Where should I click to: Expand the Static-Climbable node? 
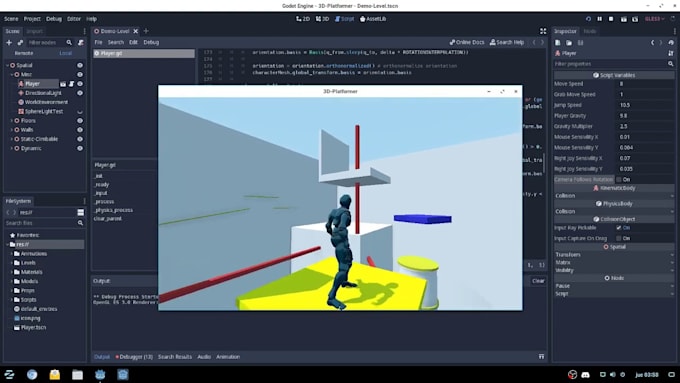click(x=11, y=139)
